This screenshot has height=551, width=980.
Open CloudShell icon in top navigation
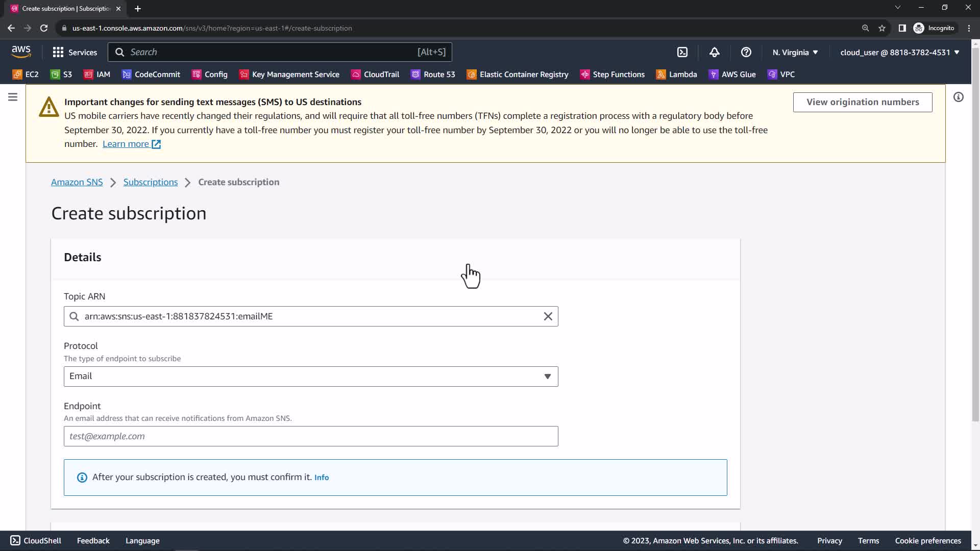point(682,52)
